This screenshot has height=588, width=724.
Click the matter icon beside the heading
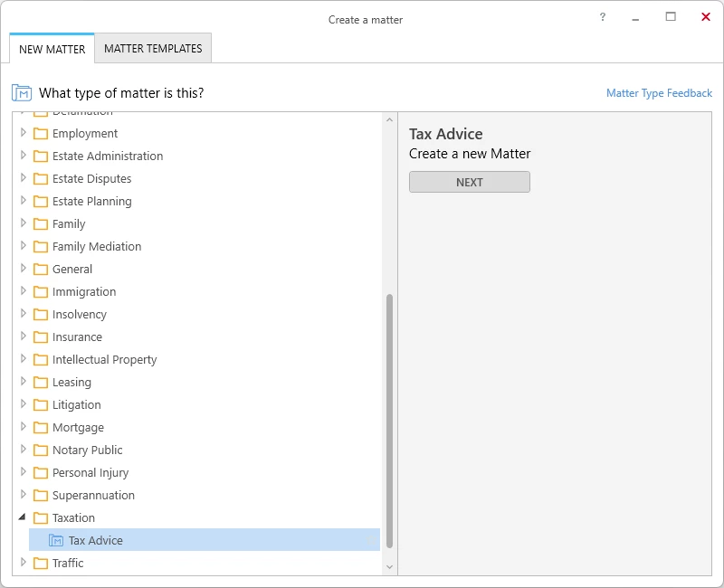pyautogui.click(x=21, y=93)
